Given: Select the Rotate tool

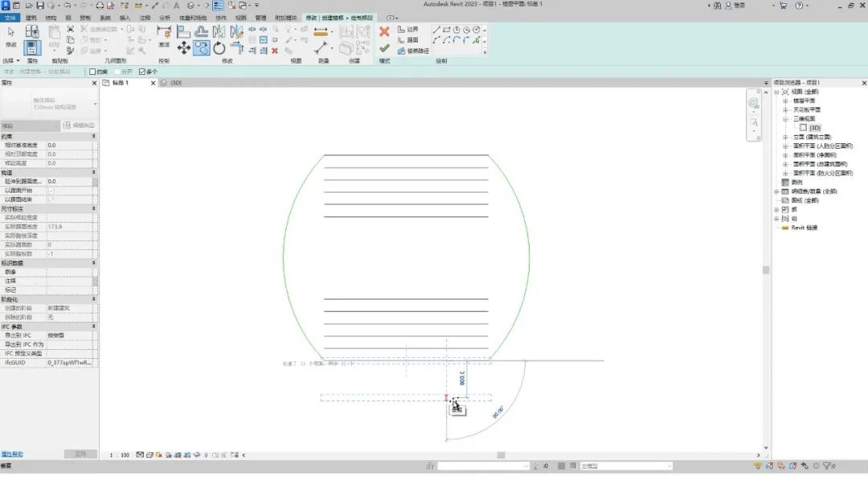Looking at the screenshot, I should click(219, 48).
